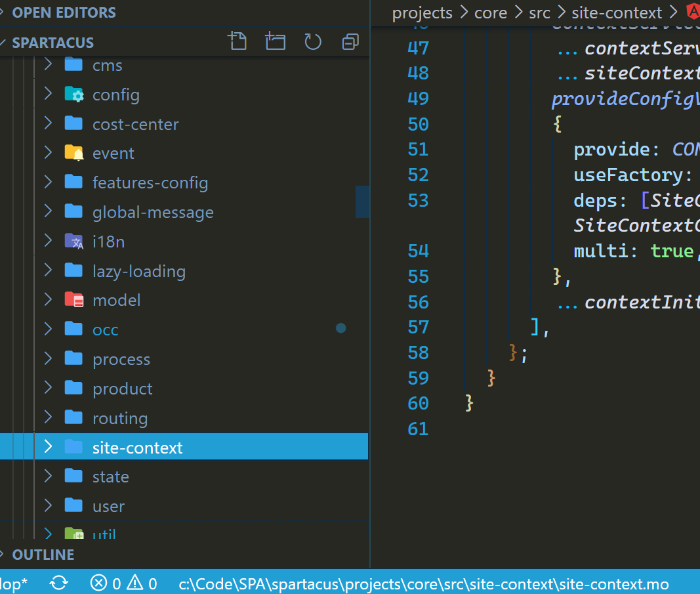Click the projects breadcrumb segment
Screen dimensions: 700x594
click(x=422, y=13)
